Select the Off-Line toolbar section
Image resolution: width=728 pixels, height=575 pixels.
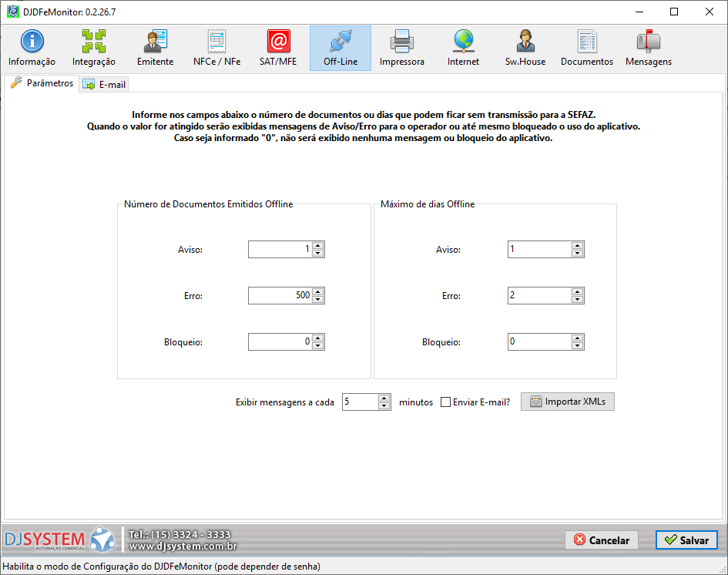click(x=341, y=49)
